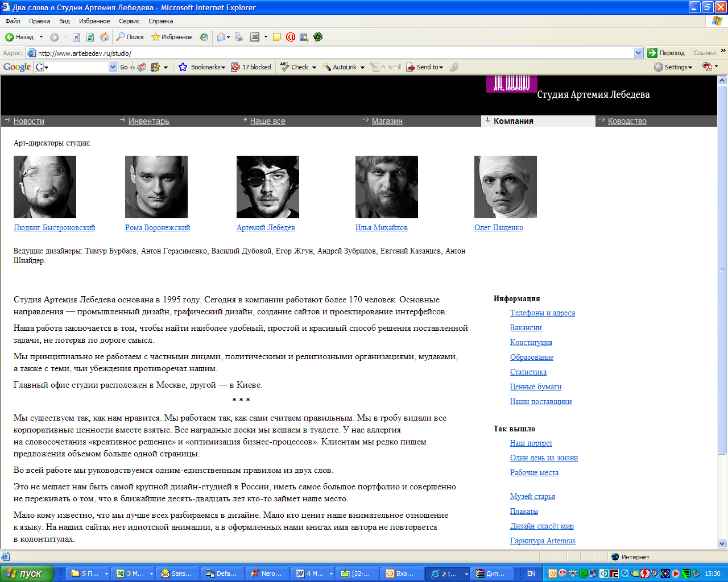Click the address bar URL field

point(335,53)
